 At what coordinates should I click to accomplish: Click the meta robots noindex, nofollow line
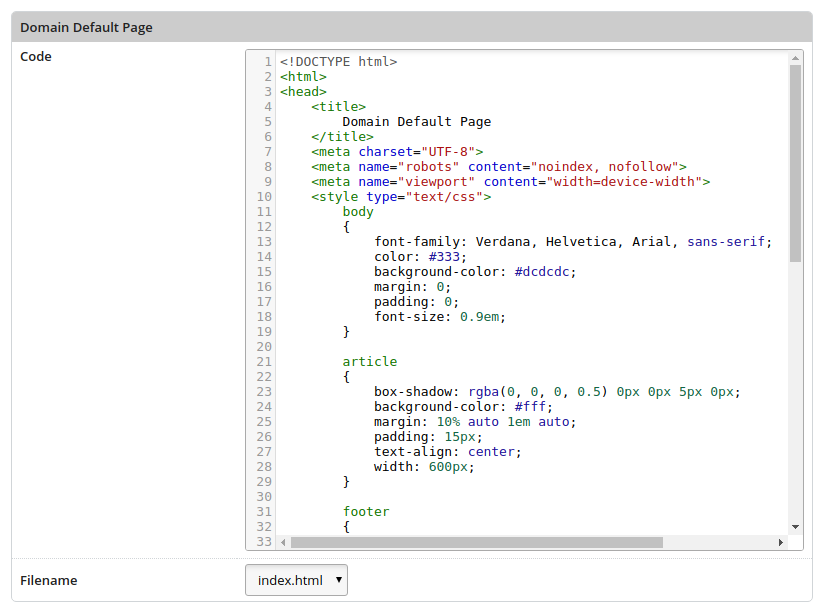coord(499,167)
